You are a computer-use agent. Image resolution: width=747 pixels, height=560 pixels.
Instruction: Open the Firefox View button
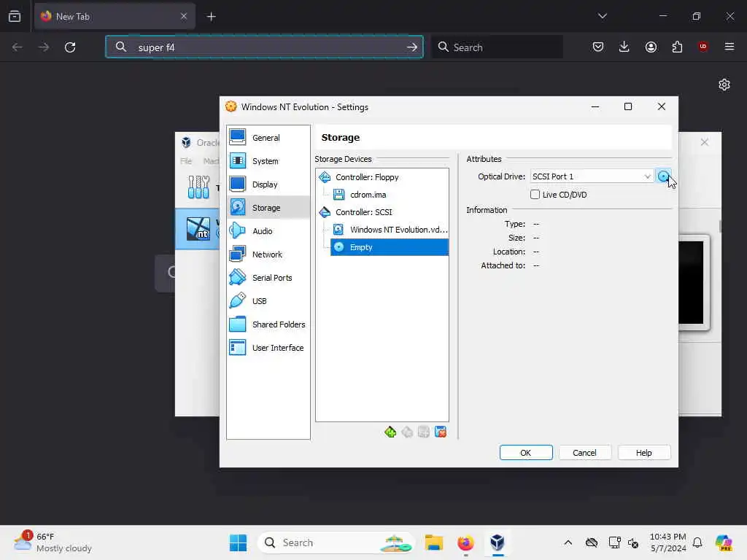click(x=15, y=17)
